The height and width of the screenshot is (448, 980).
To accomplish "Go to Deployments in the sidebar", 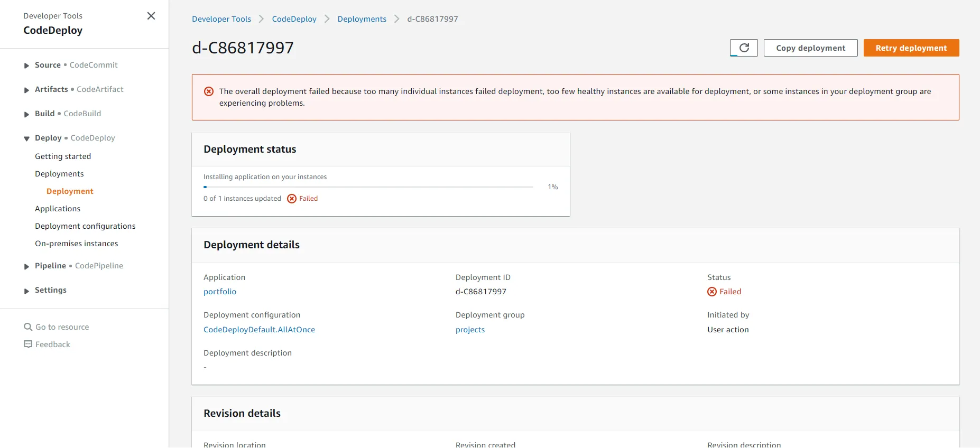I will [59, 174].
